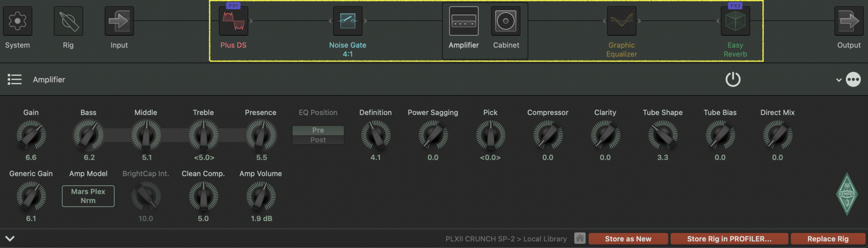This screenshot has width=868, height=248.
Task: Click the BrightCap Int. knob
Action: coord(146,196)
